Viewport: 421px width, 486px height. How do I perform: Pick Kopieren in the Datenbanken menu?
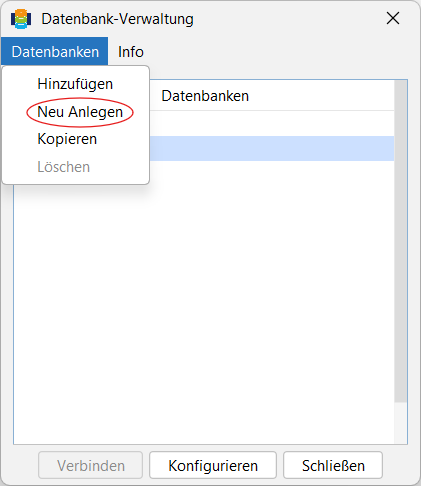tap(67, 139)
